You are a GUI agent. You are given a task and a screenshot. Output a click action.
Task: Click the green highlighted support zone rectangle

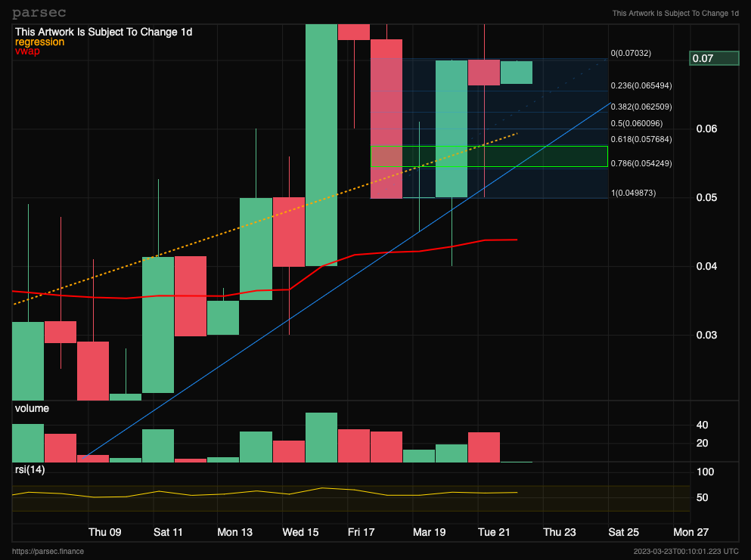pos(489,156)
